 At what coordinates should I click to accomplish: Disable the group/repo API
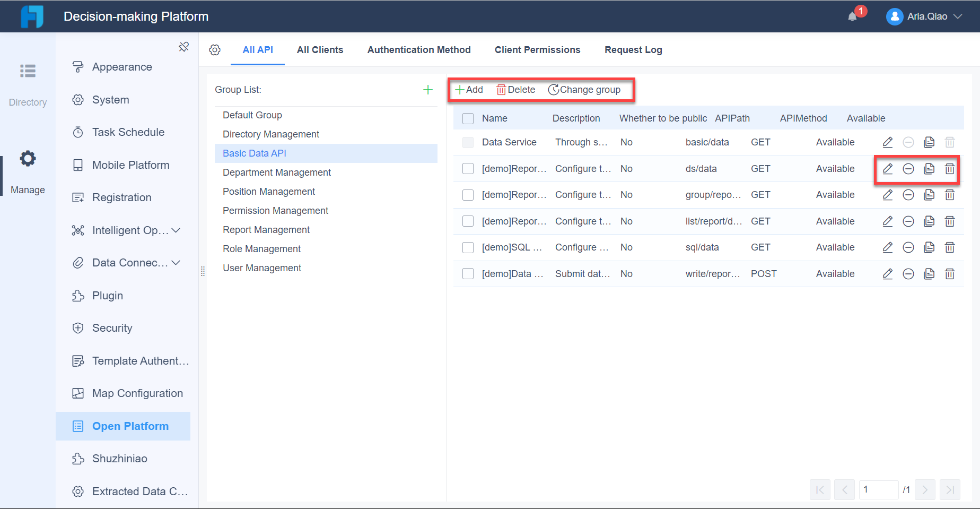(908, 195)
